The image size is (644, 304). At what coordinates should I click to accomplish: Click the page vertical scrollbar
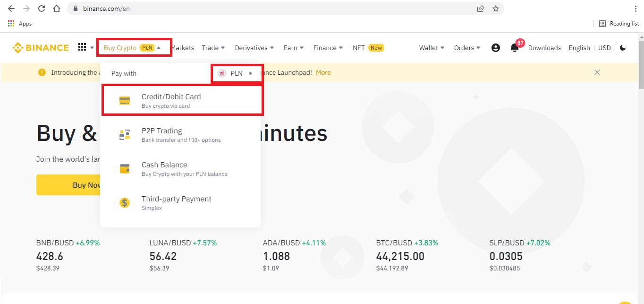pos(641,64)
